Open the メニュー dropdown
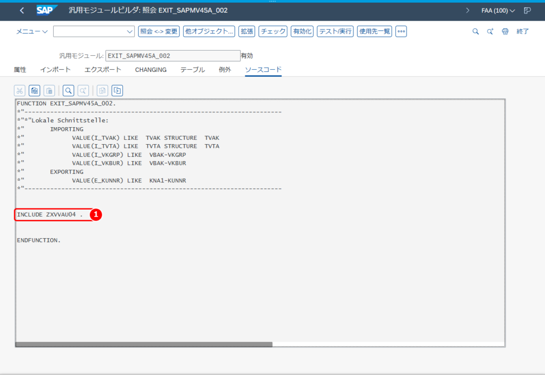 tap(31, 31)
